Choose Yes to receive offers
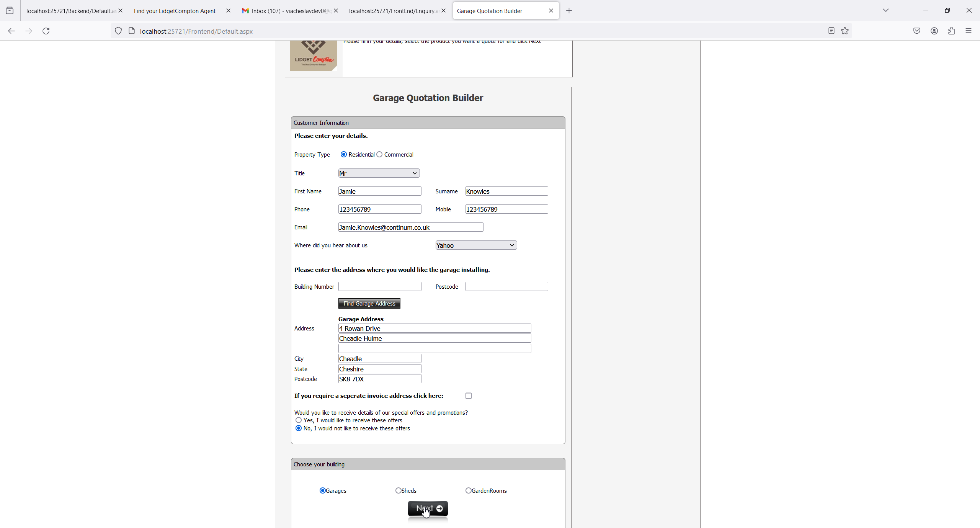The image size is (980, 528). click(299, 420)
